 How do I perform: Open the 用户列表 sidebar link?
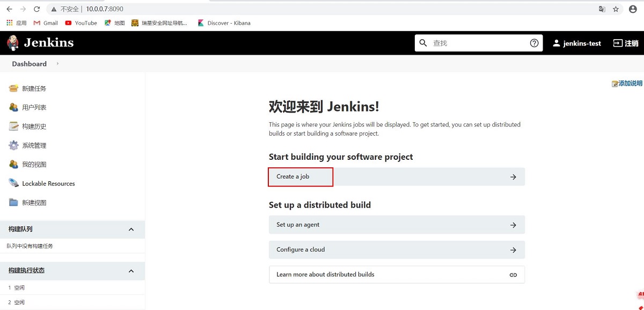coord(34,107)
